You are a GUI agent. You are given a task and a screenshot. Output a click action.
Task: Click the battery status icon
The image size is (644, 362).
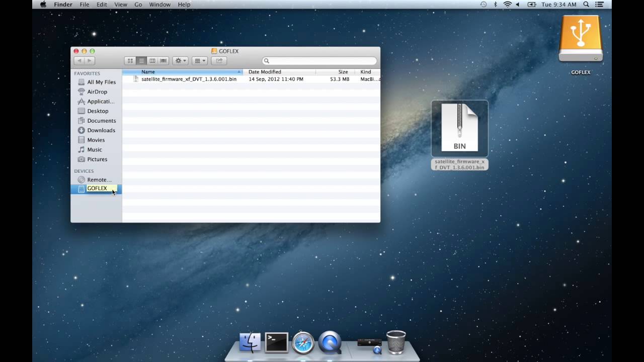(531, 5)
